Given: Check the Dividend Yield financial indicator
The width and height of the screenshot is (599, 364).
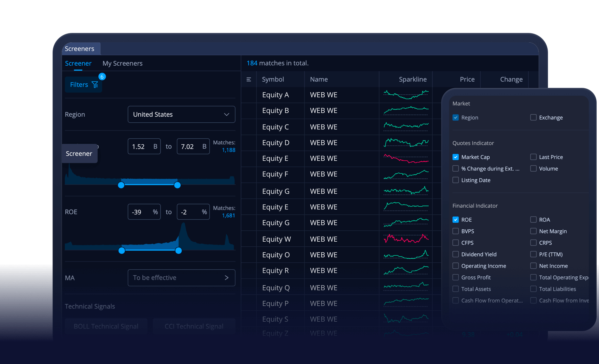Looking at the screenshot, I should [x=455, y=254].
